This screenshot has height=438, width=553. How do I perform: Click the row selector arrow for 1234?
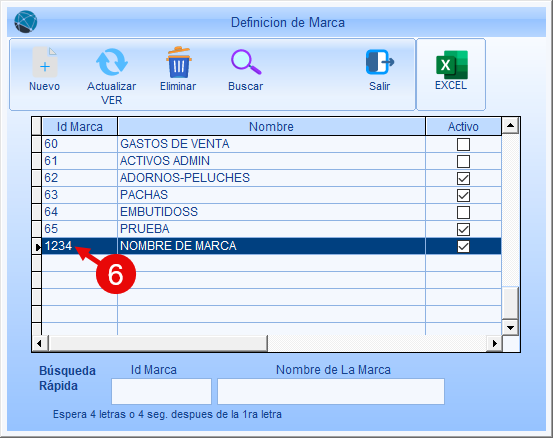(37, 247)
